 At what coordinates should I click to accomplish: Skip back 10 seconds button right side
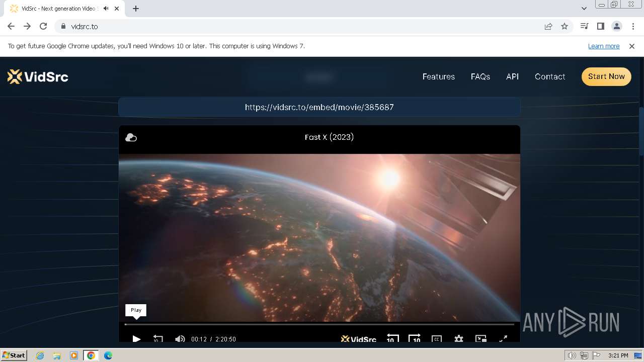[x=392, y=339]
